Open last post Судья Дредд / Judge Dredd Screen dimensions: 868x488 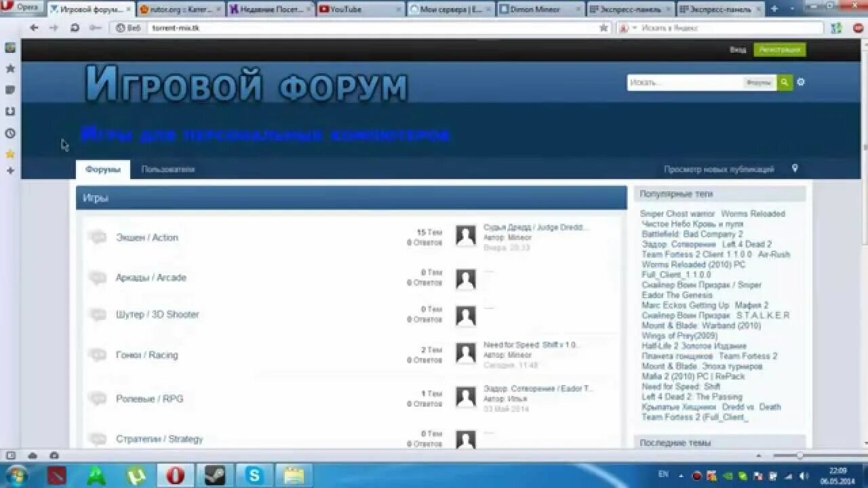(536, 228)
